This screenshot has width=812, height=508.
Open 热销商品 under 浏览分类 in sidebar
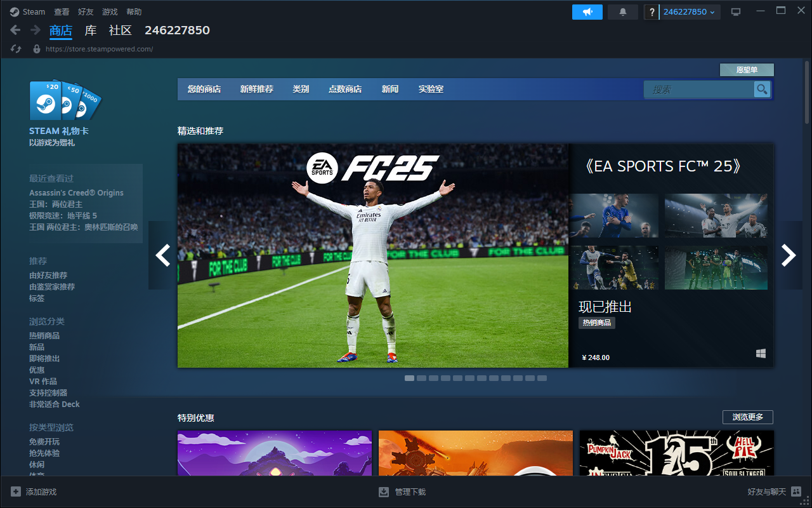point(44,336)
